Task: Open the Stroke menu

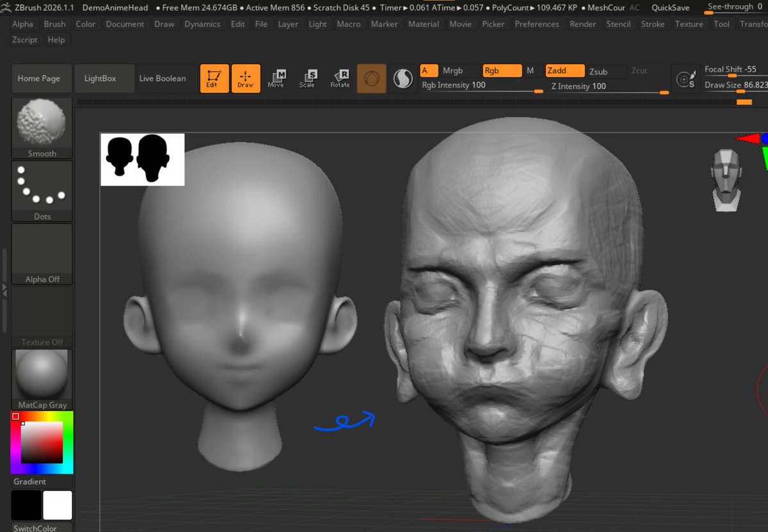Action: [653, 24]
